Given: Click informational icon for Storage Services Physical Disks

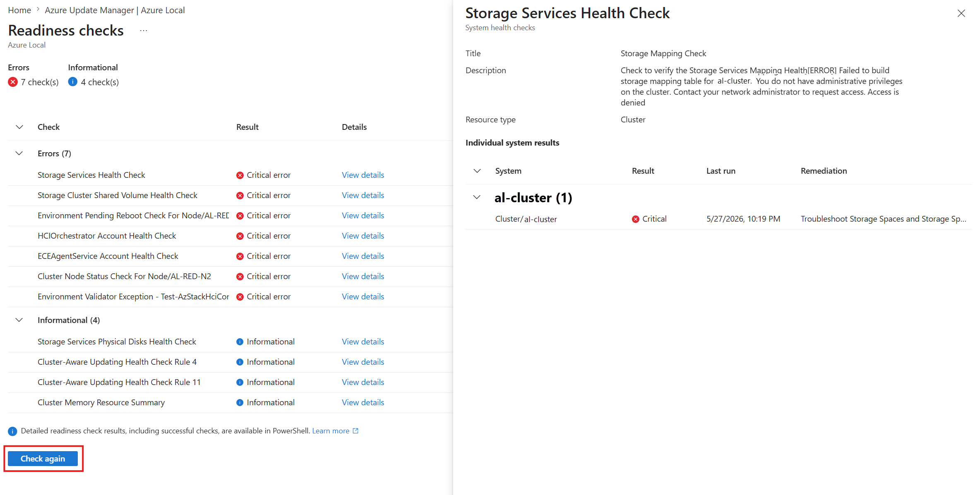Looking at the screenshot, I should pos(240,342).
